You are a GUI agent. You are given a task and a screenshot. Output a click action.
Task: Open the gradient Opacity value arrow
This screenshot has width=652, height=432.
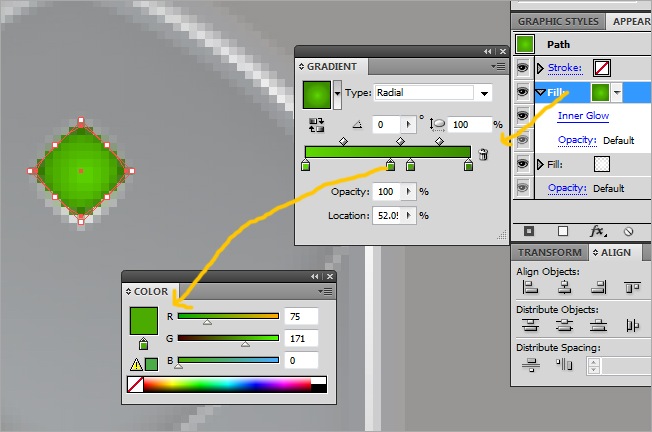408,192
